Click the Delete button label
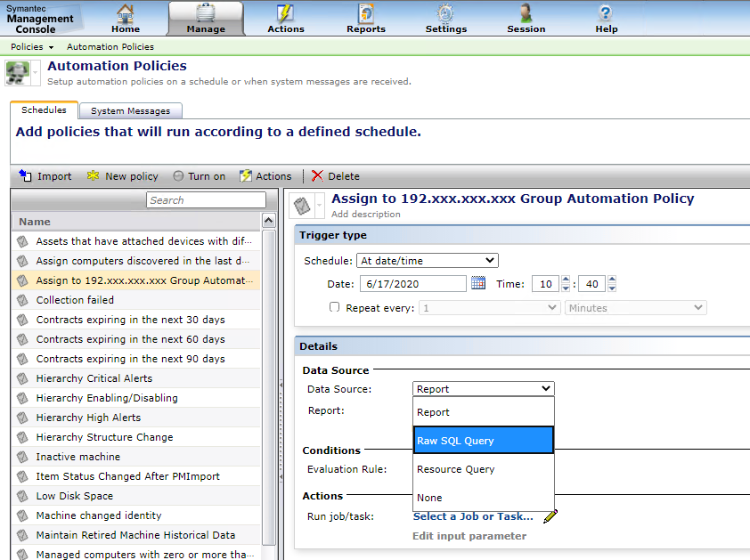750x560 pixels. tap(344, 176)
